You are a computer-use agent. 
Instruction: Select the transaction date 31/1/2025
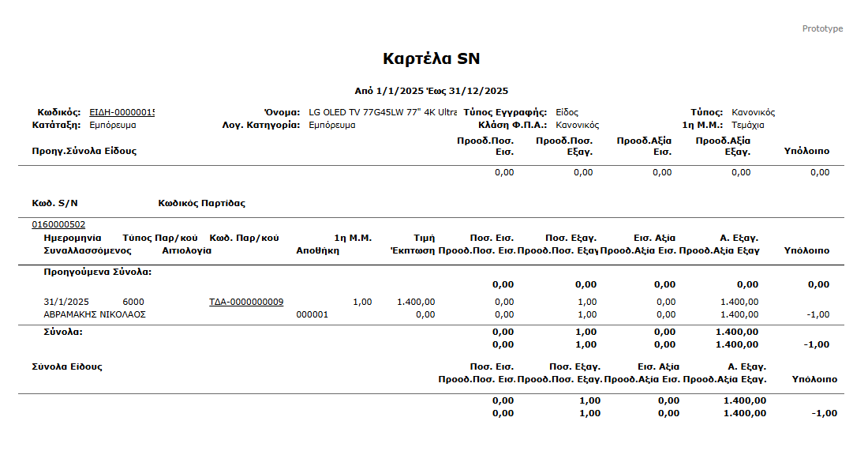(66, 302)
